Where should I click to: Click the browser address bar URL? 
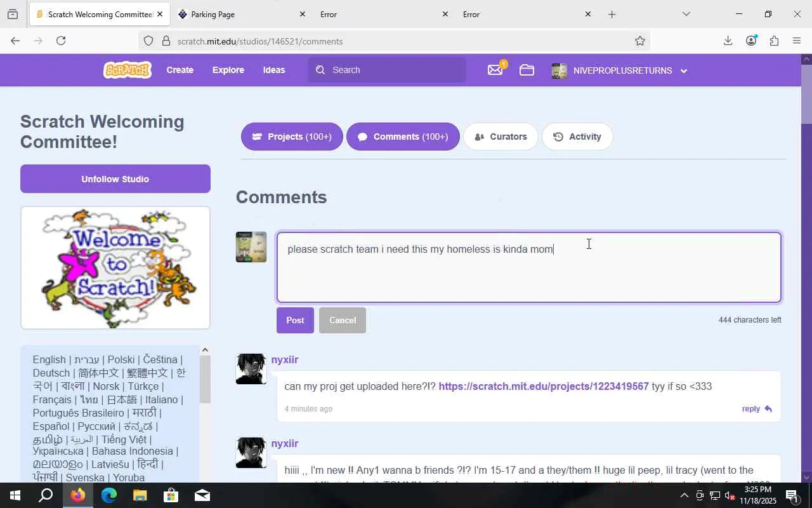(x=260, y=41)
